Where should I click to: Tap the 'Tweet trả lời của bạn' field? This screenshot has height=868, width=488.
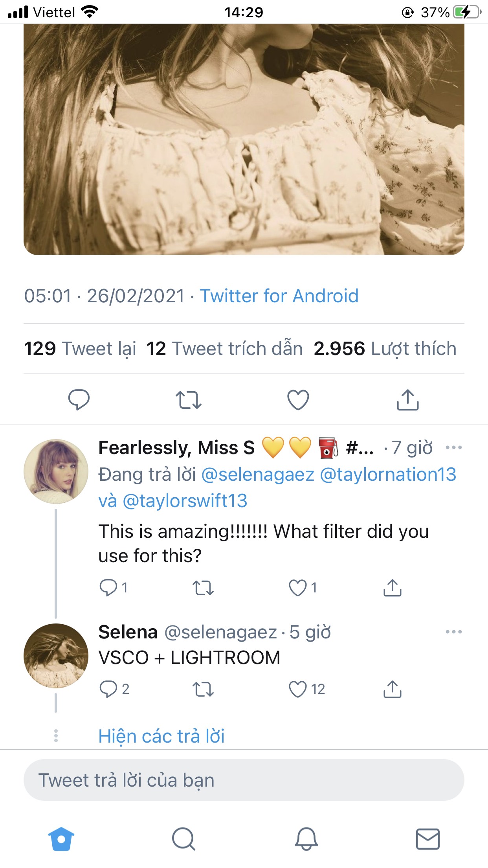[244, 780]
